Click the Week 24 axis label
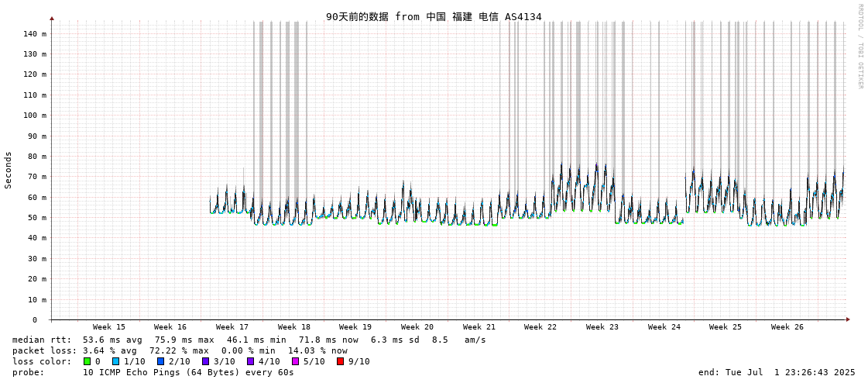This screenshot has width=868, height=383. (664, 327)
